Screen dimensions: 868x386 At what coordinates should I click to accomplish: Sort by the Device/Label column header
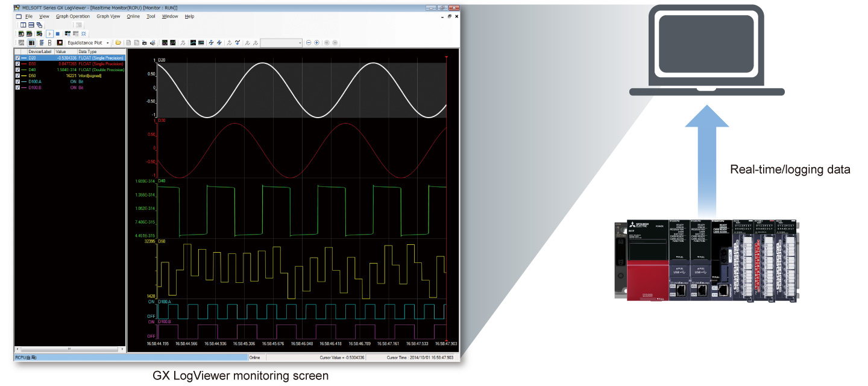tap(40, 52)
